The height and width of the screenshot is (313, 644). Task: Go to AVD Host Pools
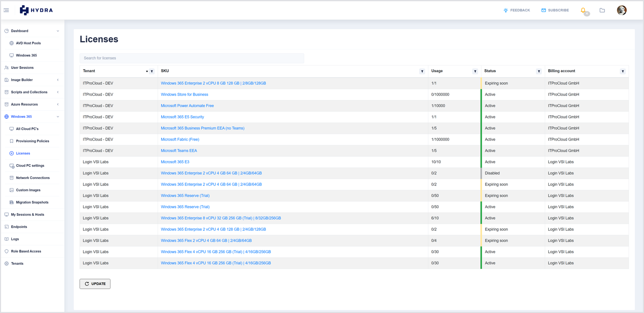(28, 43)
